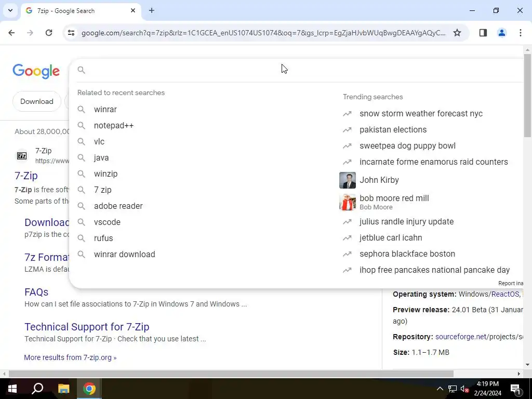Select the winrar suggestion
Viewport: 532px width, 399px height.
click(x=105, y=109)
